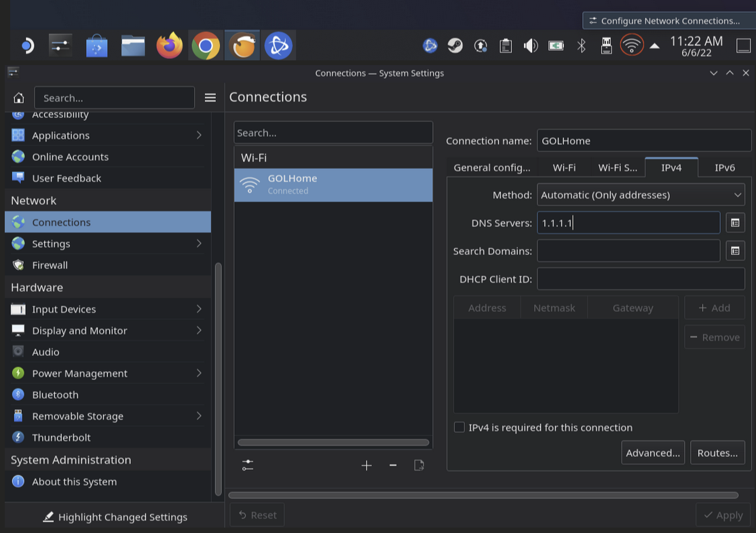This screenshot has width=756, height=533.
Task: Click the Routes... button
Action: tap(717, 453)
